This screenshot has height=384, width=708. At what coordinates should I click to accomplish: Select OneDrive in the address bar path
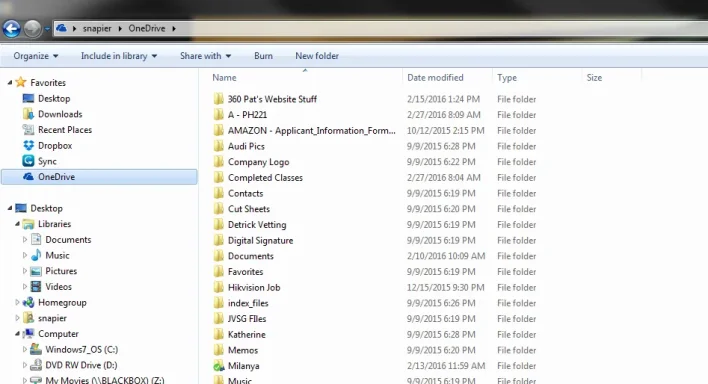pos(147,28)
